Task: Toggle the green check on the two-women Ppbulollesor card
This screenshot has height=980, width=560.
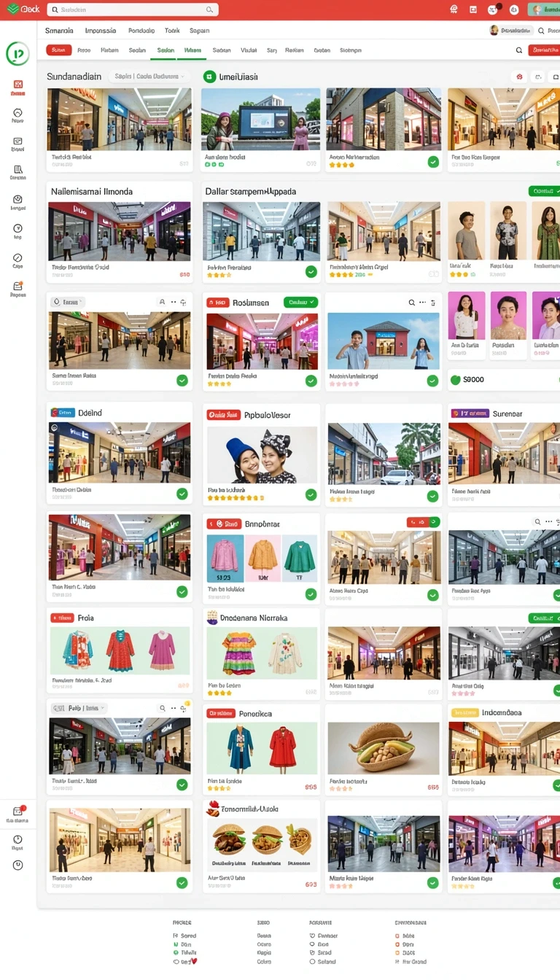Action: 311,494
